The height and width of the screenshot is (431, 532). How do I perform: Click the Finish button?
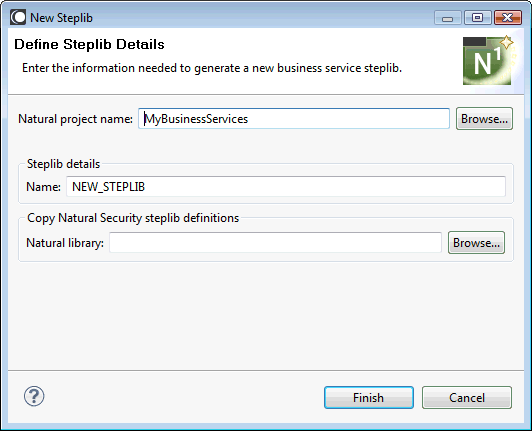click(x=369, y=397)
